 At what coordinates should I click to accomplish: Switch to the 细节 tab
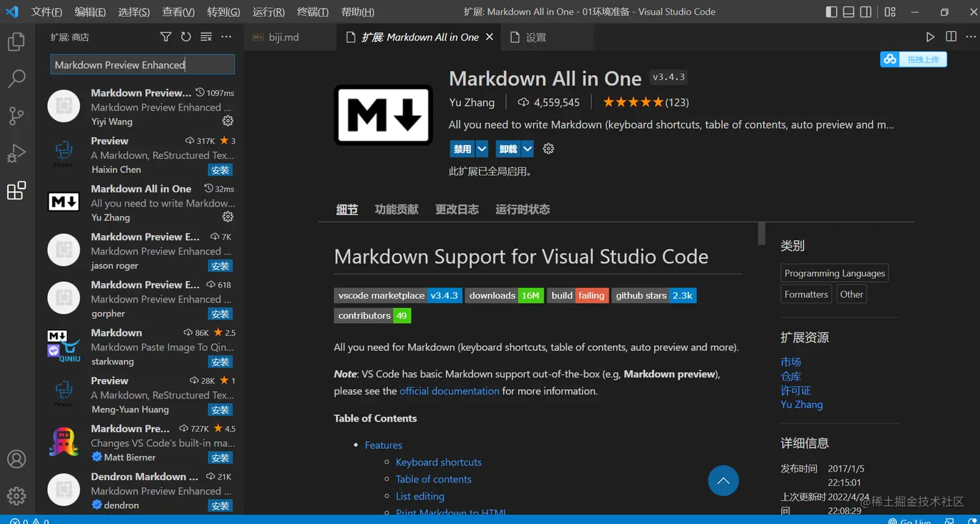(347, 209)
